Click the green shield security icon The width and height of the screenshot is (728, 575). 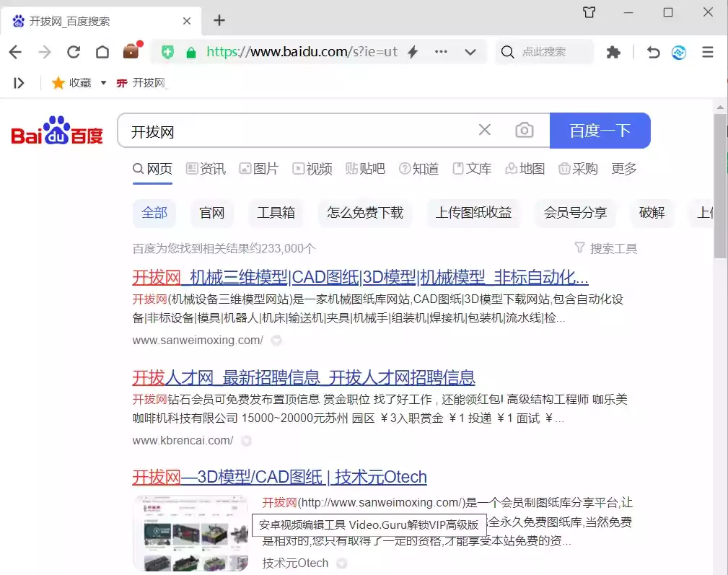pos(167,52)
